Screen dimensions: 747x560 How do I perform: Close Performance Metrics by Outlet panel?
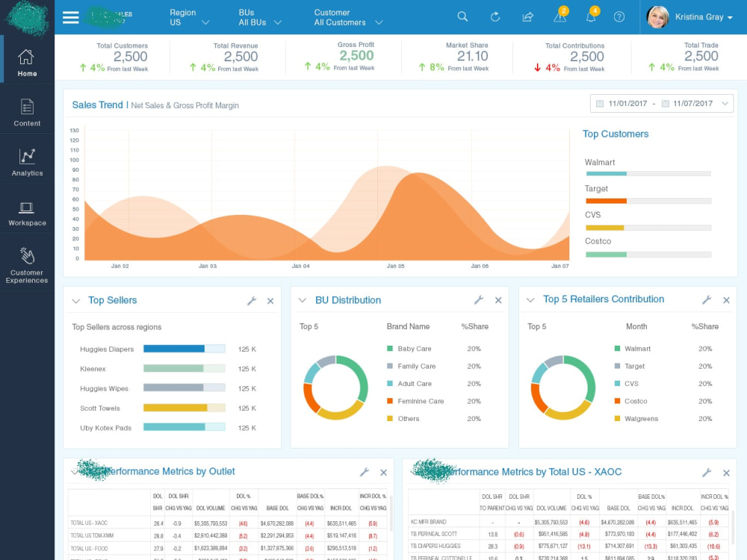383,473
